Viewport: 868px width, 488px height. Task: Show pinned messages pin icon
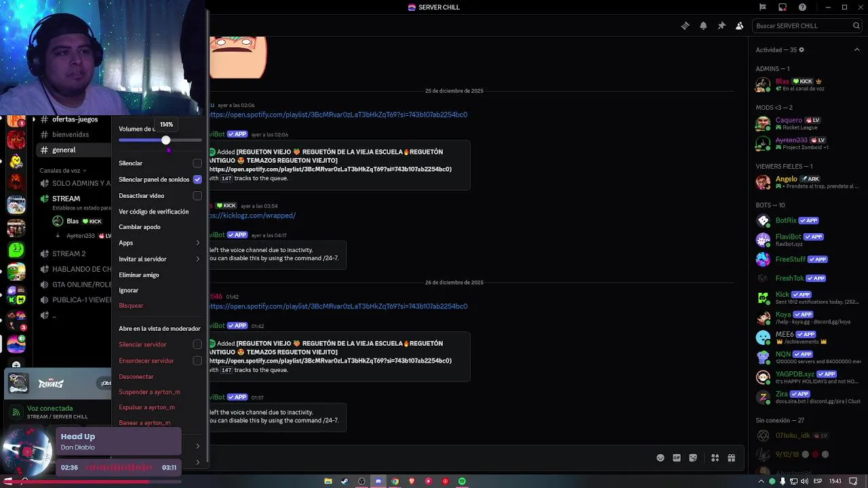[722, 26]
